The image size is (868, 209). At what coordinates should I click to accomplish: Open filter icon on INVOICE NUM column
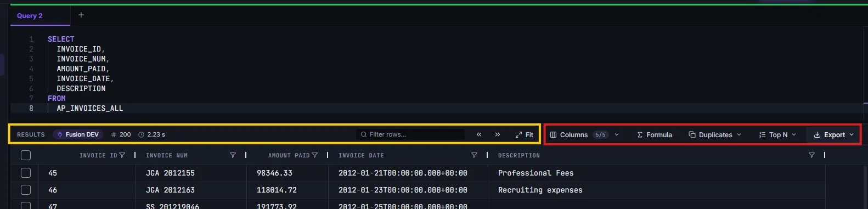[x=233, y=155]
